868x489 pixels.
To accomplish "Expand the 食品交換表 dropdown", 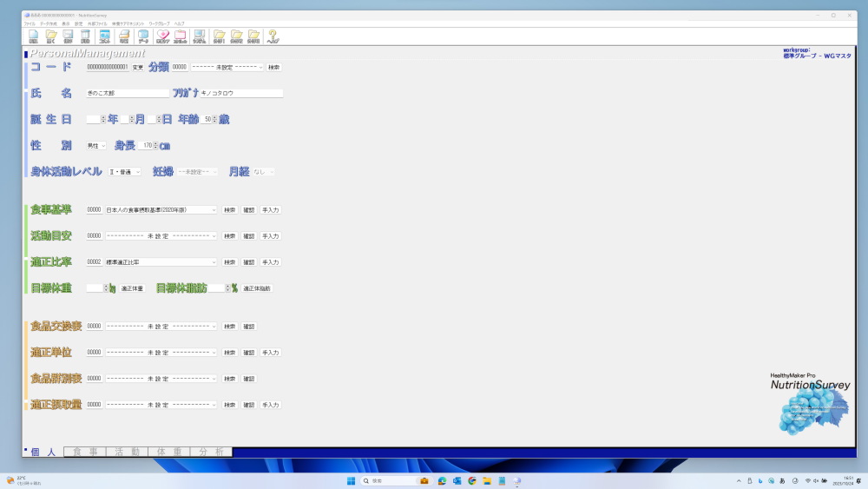I will (x=161, y=327).
